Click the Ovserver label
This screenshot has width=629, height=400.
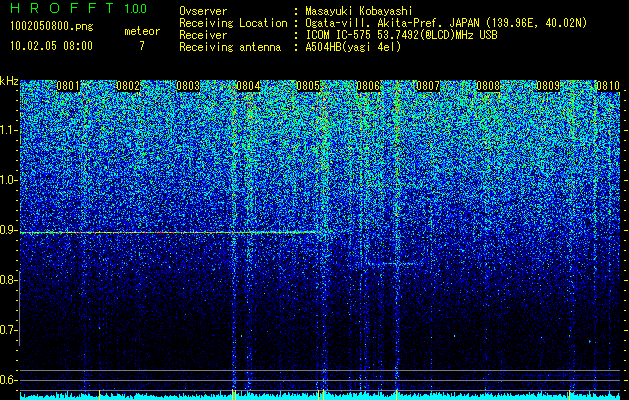coord(203,11)
